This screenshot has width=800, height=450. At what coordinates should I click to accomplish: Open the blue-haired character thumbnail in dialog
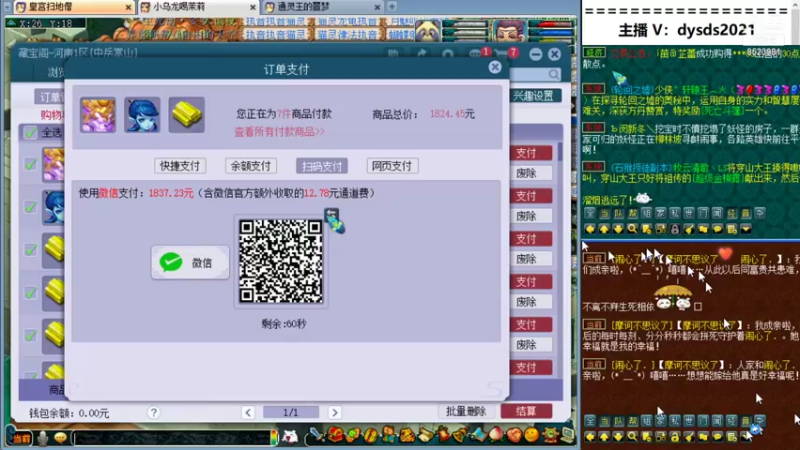pyautogui.click(x=142, y=115)
